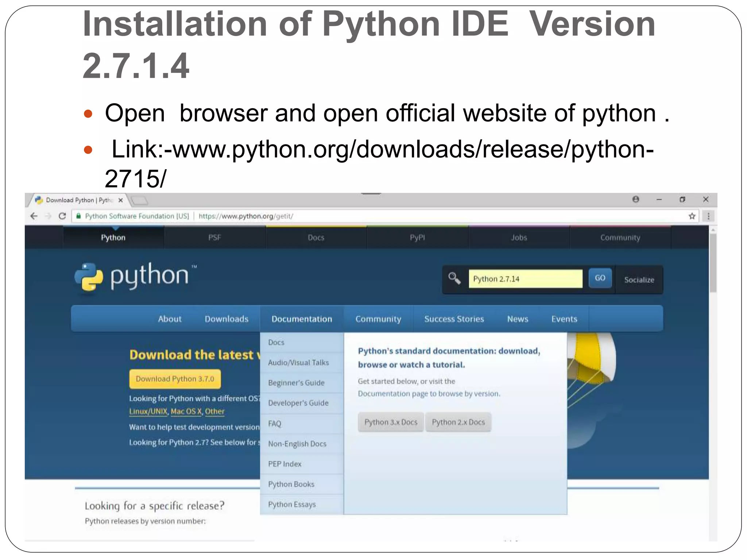Image resolution: width=747 pixels, height=560 pixels.
Task: Reload the page with refresh icon
Action: coord(62,216)
